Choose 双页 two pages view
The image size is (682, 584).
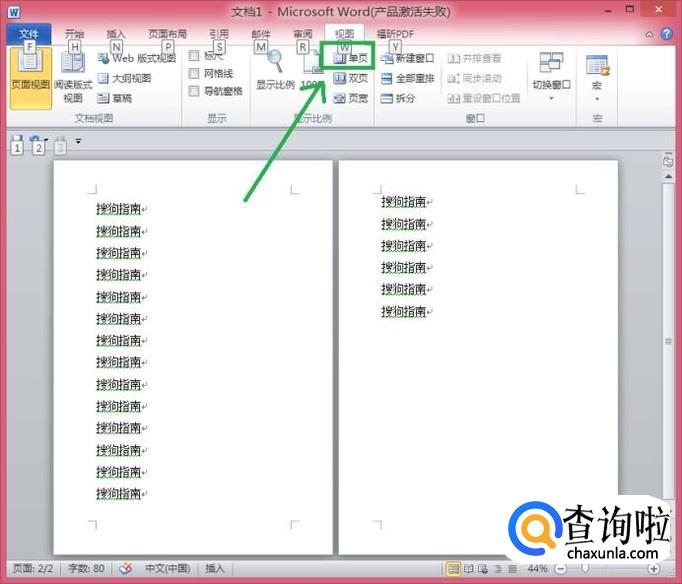click(x=351, y=78)
